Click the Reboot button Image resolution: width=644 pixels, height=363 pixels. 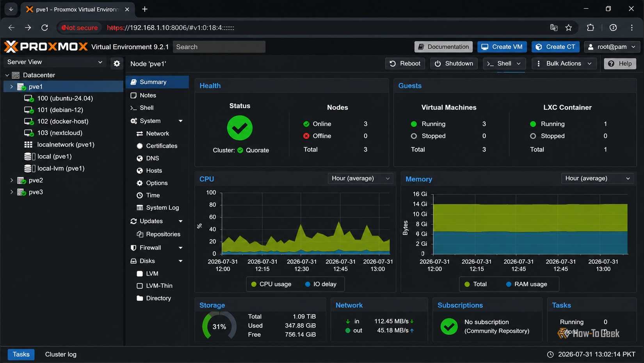tap(405, 64)
